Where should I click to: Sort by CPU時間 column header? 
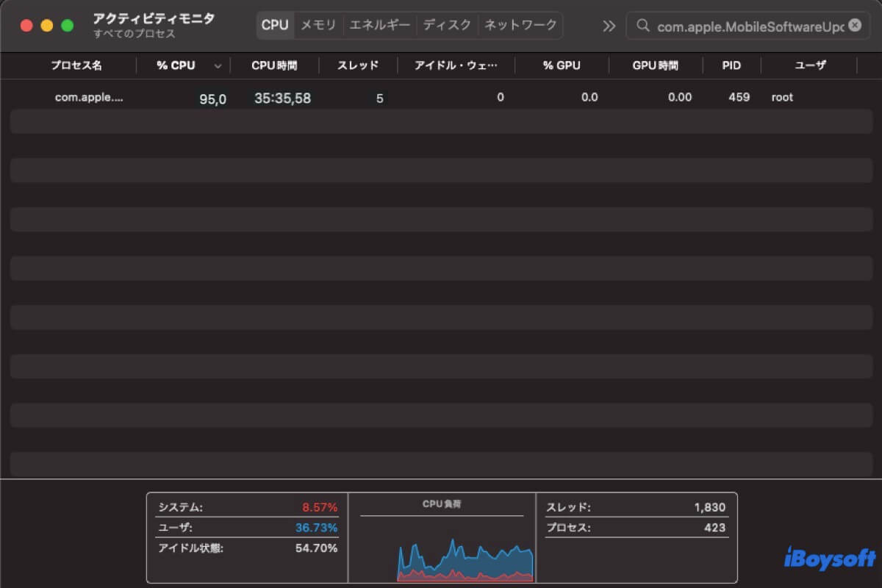tap(274, 65)
